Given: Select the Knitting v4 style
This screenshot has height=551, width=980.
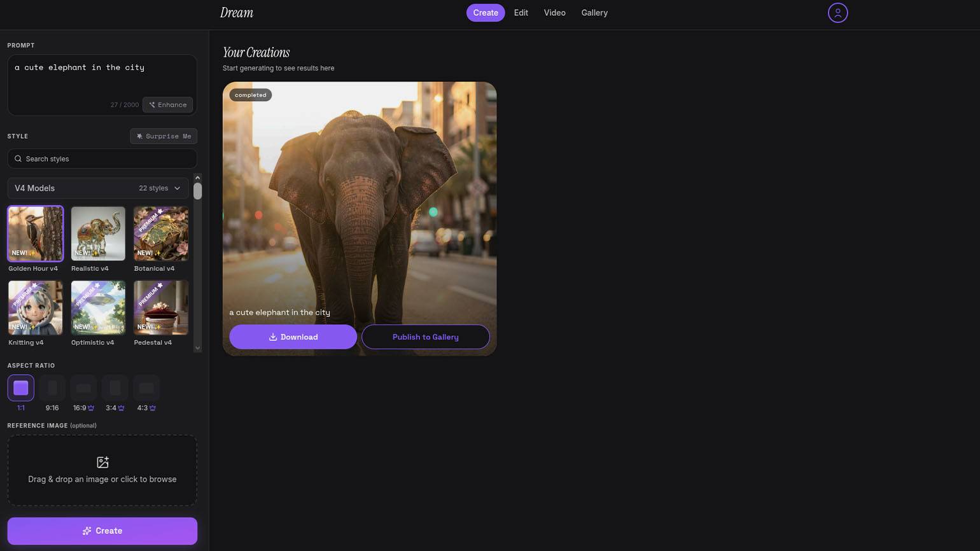Looking at the screenshot, I should [x=35, y=308].
